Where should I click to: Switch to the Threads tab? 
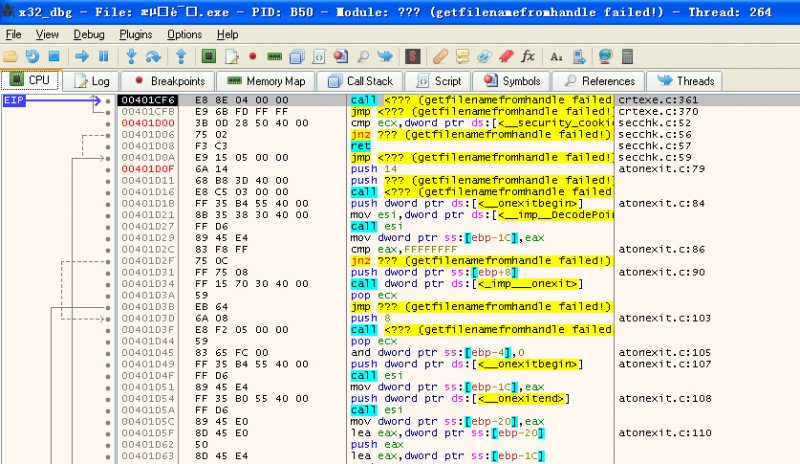click(685, 81)
